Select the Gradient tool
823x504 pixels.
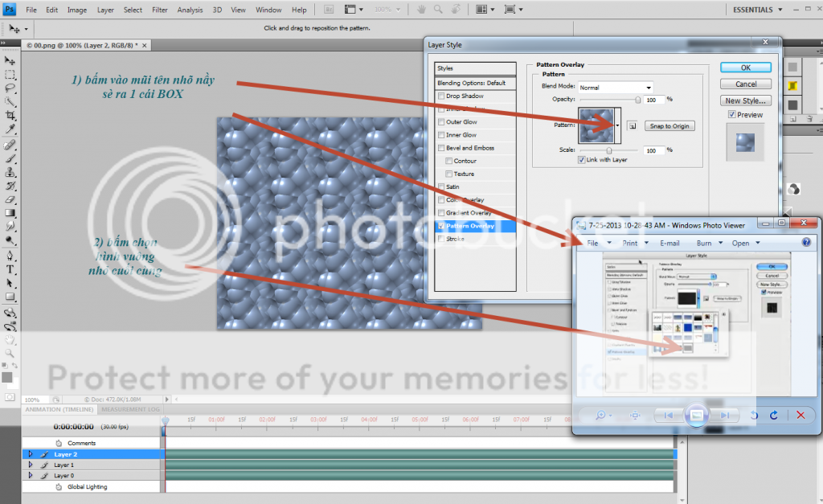10,213
